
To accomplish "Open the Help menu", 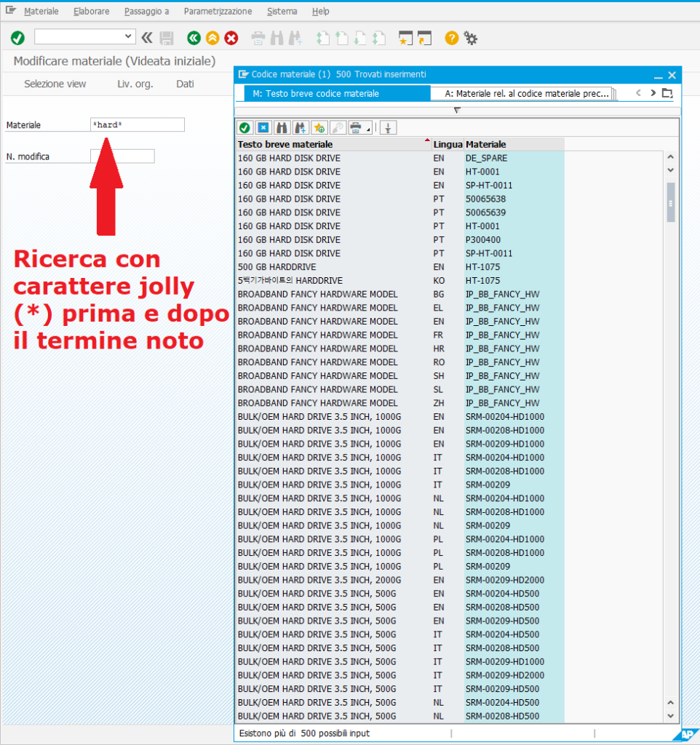I will 321,12.
